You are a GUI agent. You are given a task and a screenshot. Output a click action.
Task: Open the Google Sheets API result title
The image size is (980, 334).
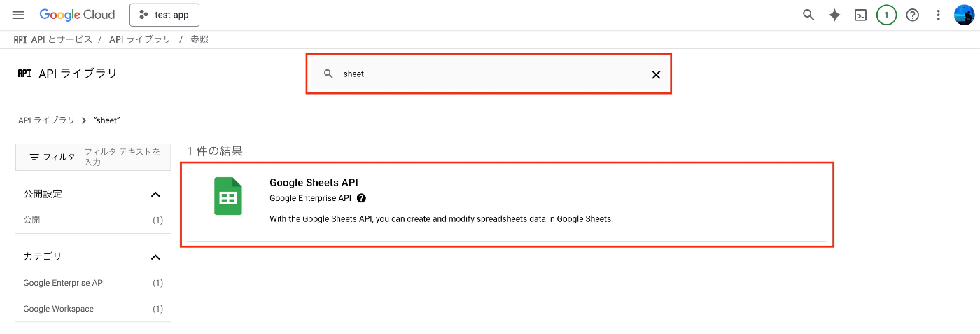[314, 183]
